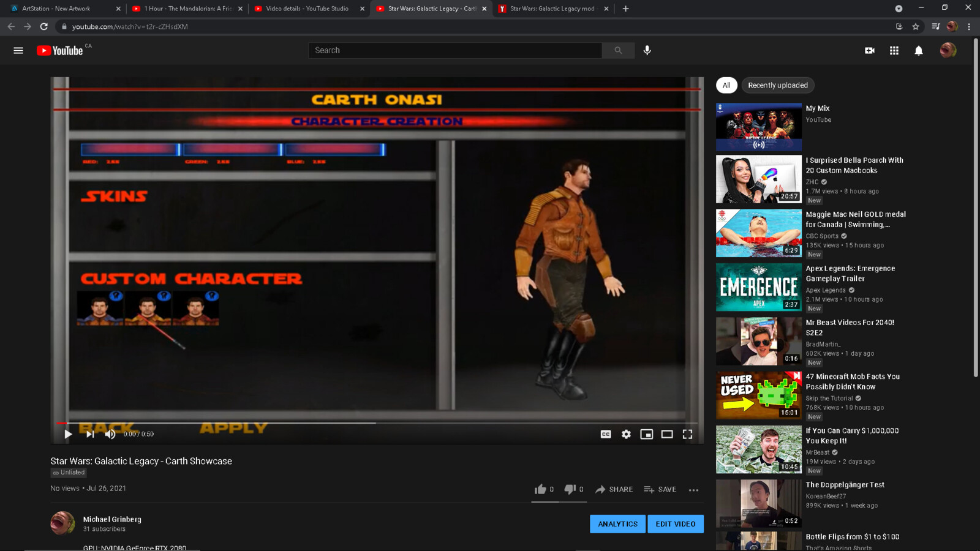Open the Bella Poarch Macbooks video thumbnail
This screenshot has width=980, height=551.
(758, 179)
